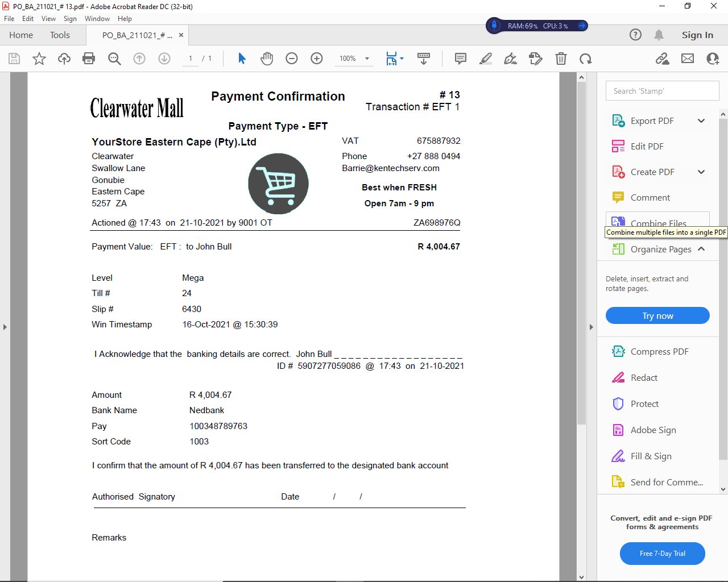This screenshot has width=728, height=582.
Task: Click the Delete trash icon
Action: pos(561,59)
